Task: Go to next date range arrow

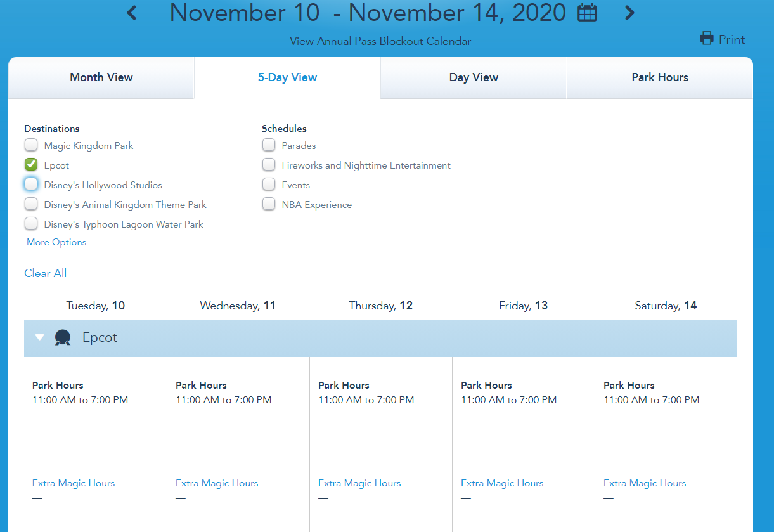Action: click(629, 13)
